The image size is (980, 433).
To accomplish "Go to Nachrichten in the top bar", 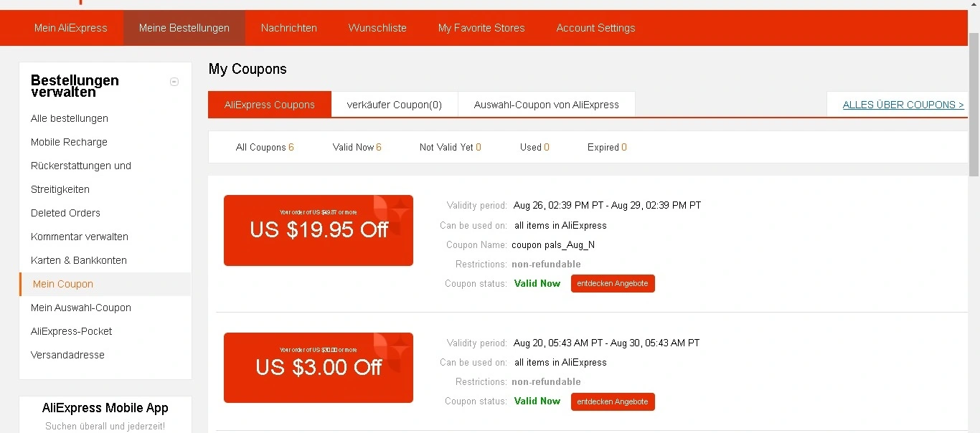I will 289,28.
